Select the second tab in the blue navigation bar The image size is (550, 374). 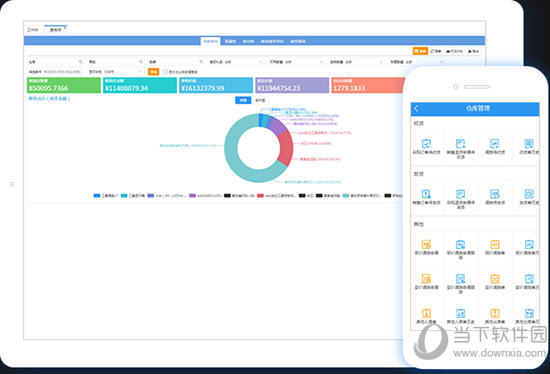click(230, 41)
